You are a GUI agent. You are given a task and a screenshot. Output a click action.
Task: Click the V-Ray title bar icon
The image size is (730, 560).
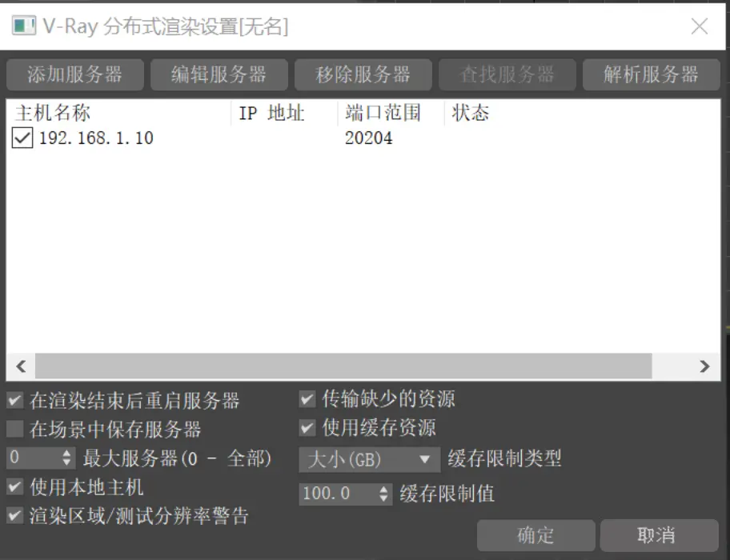[x=24, y=26]
